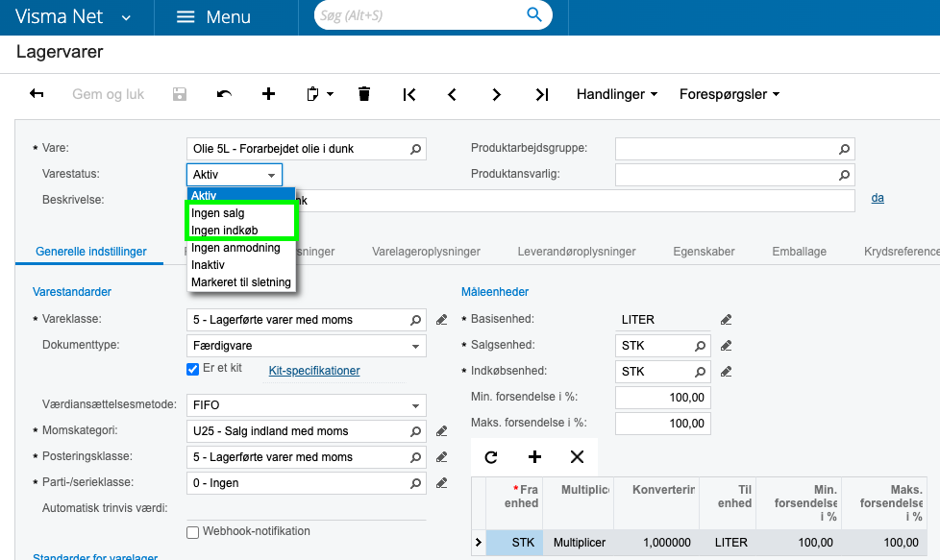Open lookup for Salgsenhed field
940x560 pixels.
click(700, 346)
